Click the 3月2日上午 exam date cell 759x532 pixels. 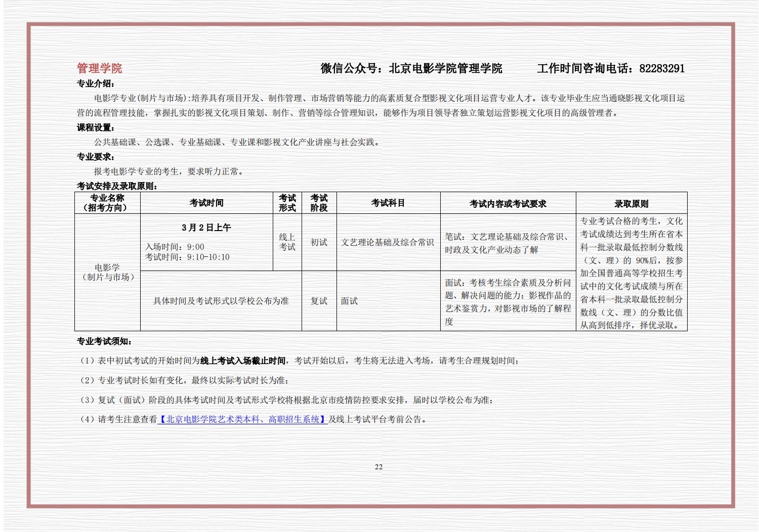206,228
